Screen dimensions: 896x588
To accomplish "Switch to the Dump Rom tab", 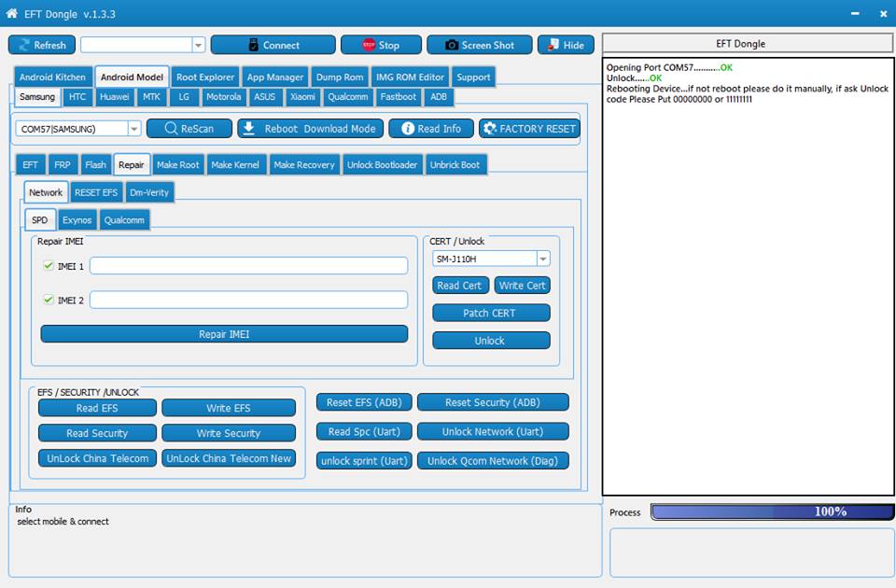I will coord(340,77).
